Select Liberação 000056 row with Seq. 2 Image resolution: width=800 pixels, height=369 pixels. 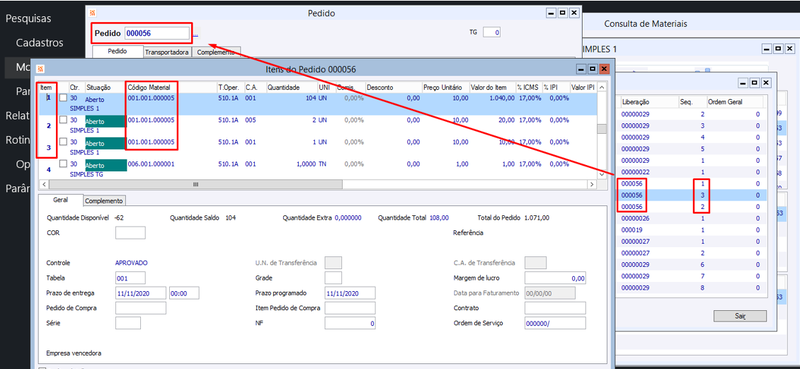[x=692, y=207]
